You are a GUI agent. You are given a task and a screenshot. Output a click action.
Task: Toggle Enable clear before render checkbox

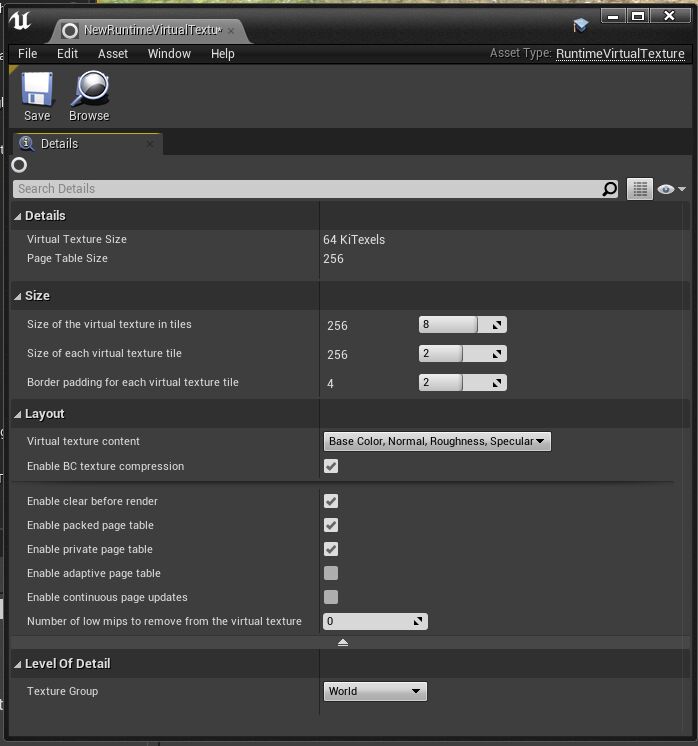[x=331, y=501]
